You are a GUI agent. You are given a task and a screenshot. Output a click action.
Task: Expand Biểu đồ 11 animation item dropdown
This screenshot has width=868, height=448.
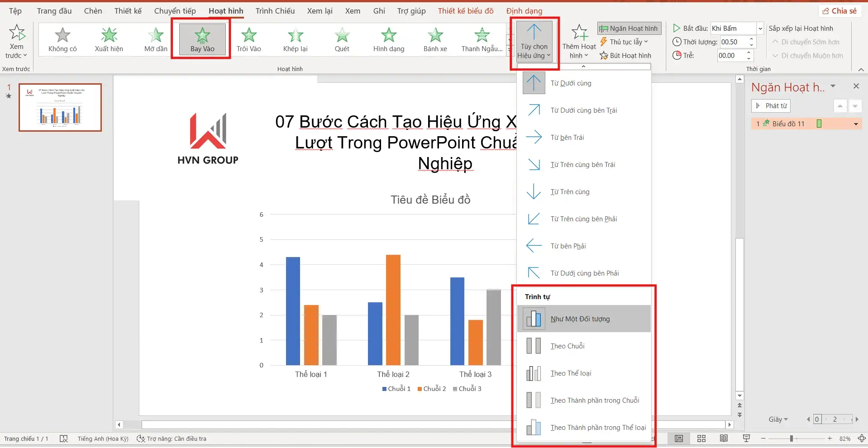[x=855, y=124]
